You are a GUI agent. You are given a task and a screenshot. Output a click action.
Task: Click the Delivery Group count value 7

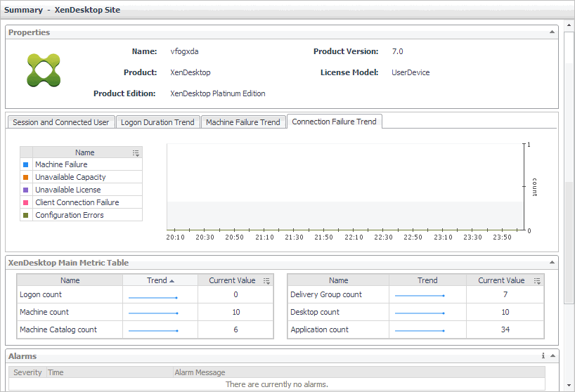[x=505, y=294]
